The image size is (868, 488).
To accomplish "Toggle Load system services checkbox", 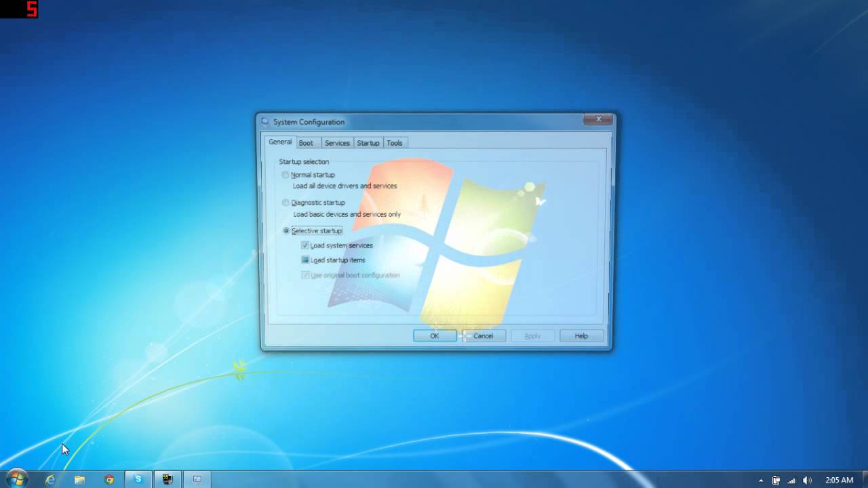I will (x=305, y=245).
